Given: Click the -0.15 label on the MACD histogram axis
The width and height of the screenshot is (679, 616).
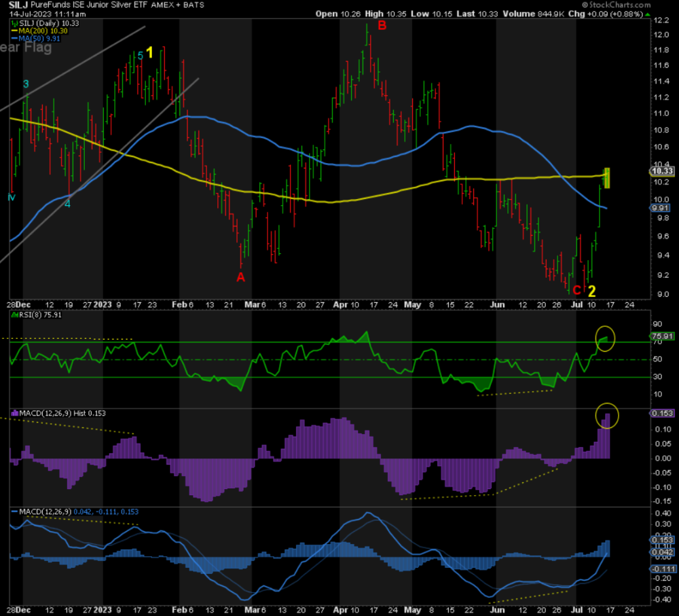Looking at the screenshot, I should [x=663, y=501].
